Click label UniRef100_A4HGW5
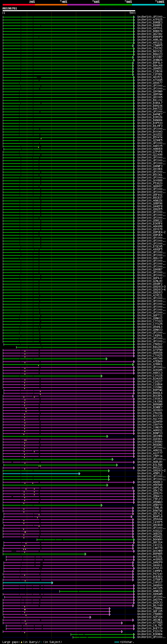Image resolution: width=167 pixels, height=644 pixels. [x=150, y=594]
